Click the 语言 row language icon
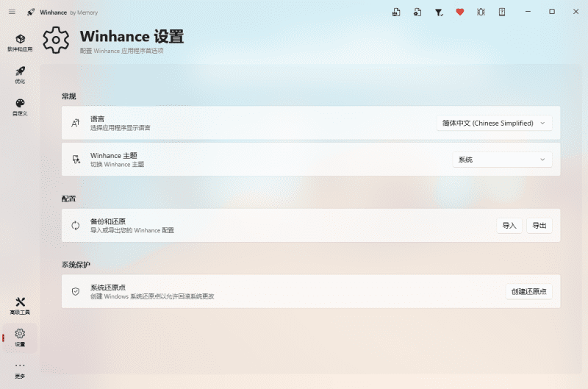 [76, 123]
